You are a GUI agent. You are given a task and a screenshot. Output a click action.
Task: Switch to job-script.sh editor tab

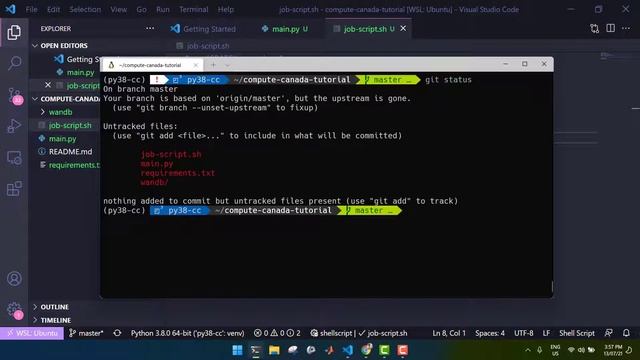tap(369, 29)
